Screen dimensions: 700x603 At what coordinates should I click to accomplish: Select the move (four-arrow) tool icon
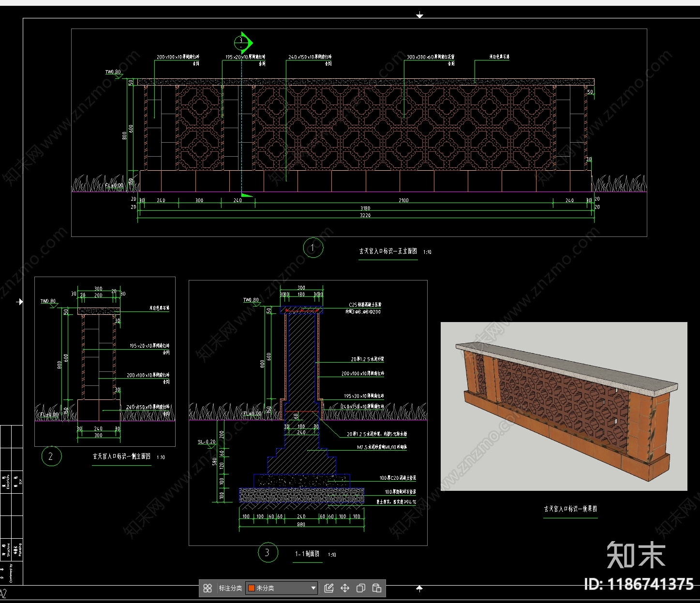coord(345,588)
